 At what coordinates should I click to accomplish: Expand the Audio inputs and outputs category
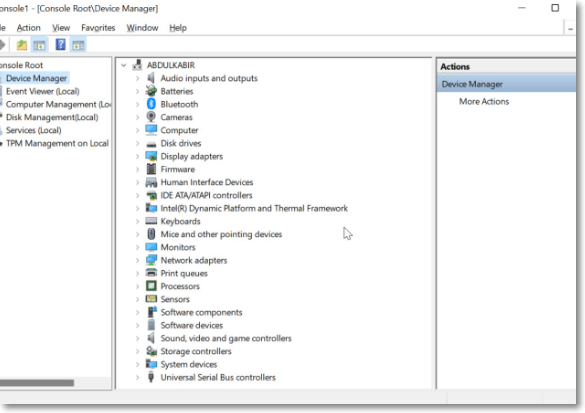pos(137,78)
